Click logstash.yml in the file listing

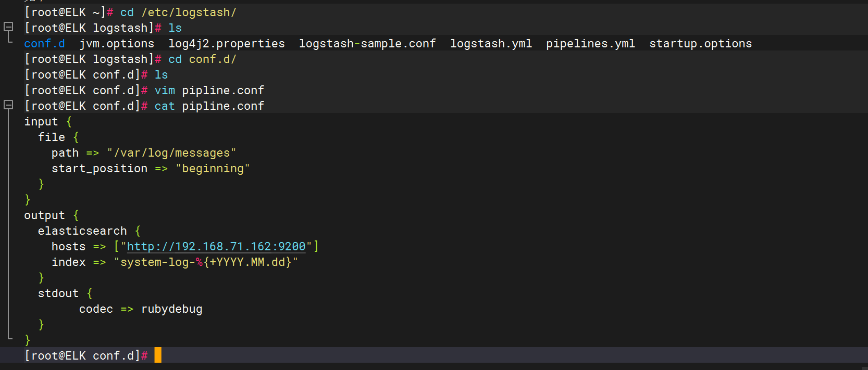coord(491,44)
